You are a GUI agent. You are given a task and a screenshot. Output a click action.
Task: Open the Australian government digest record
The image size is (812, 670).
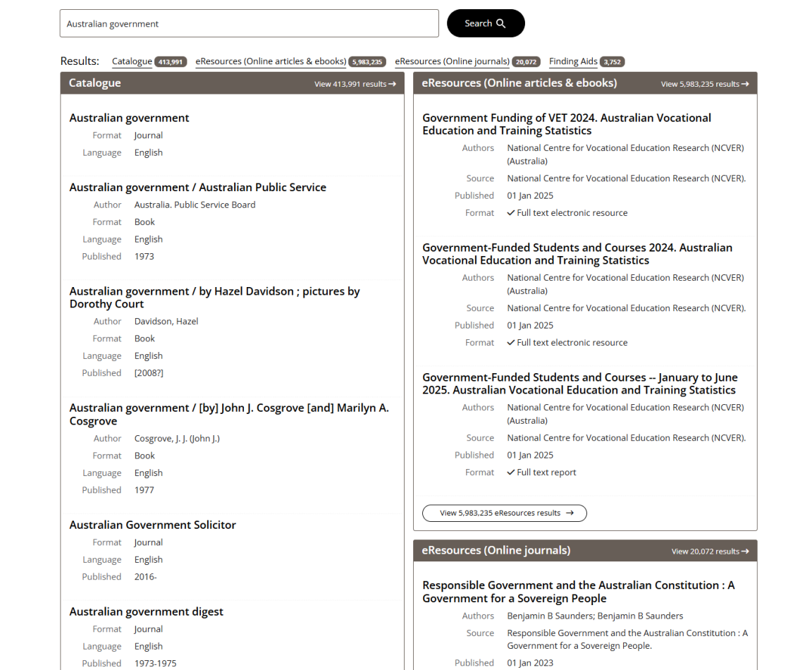(147, 611)
